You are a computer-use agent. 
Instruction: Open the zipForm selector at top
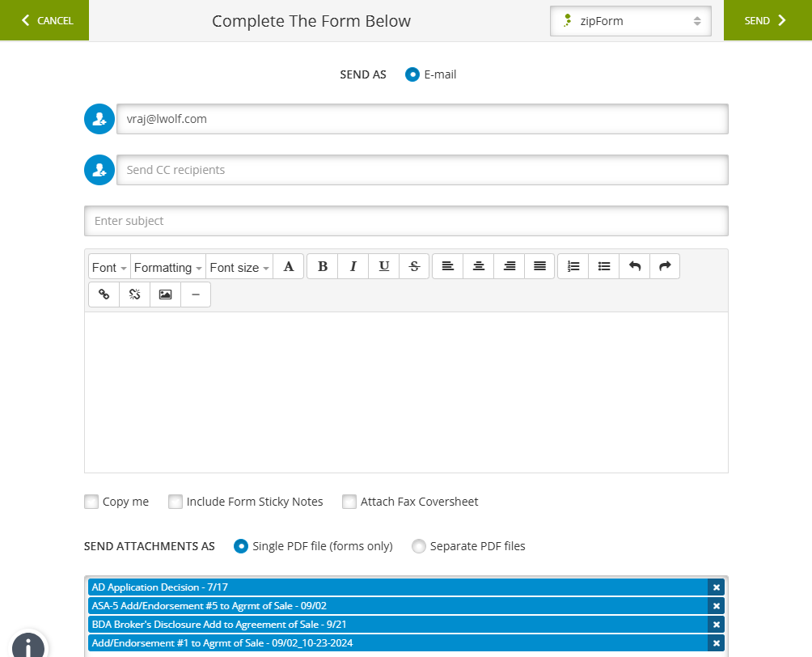(x=630, y=20)
